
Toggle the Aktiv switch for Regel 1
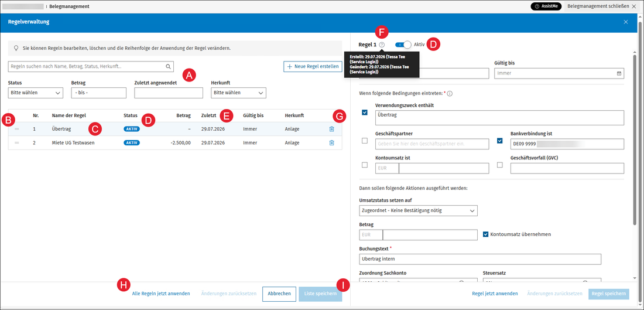click(403, 45)
